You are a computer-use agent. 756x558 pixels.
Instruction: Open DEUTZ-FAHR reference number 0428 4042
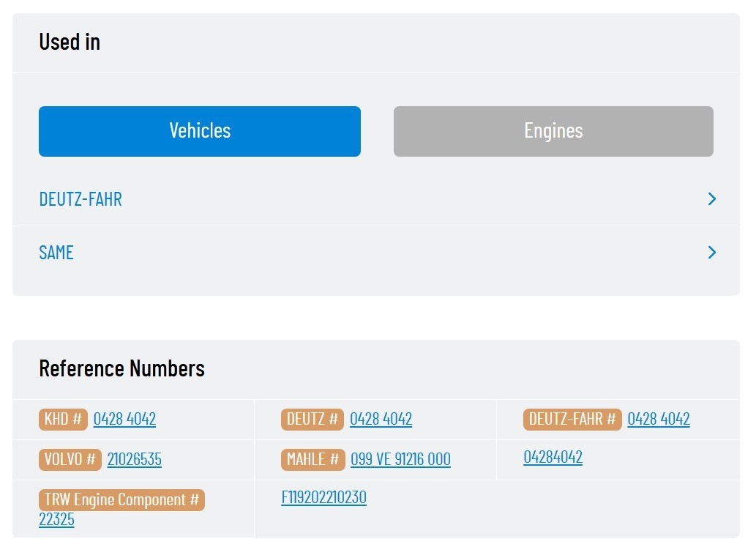[x=659, y=419]
